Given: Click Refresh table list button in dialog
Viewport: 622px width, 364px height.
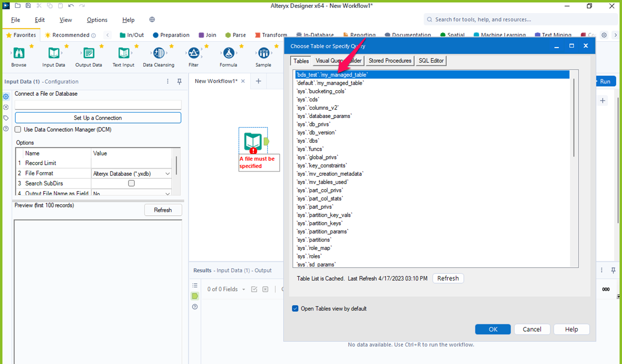Looking at the screenshot, I should (448, 278).
